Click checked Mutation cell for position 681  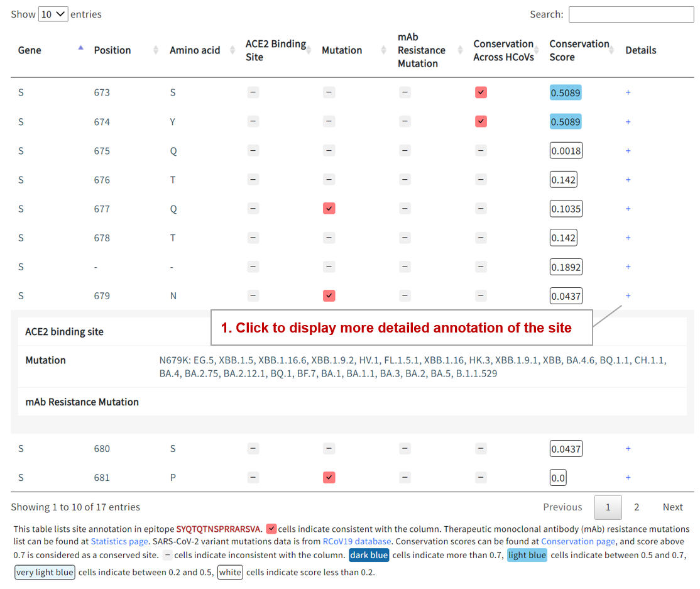click(x=329, y=478)
